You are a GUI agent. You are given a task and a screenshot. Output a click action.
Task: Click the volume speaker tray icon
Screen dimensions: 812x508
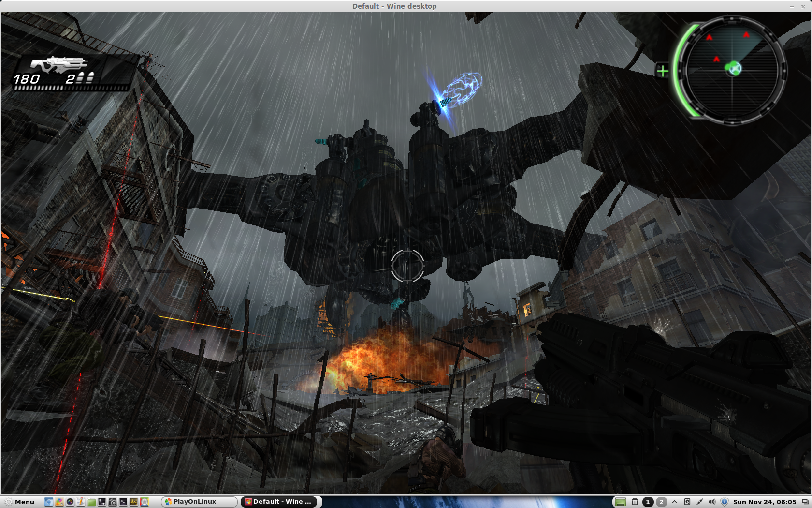[712, 502]
